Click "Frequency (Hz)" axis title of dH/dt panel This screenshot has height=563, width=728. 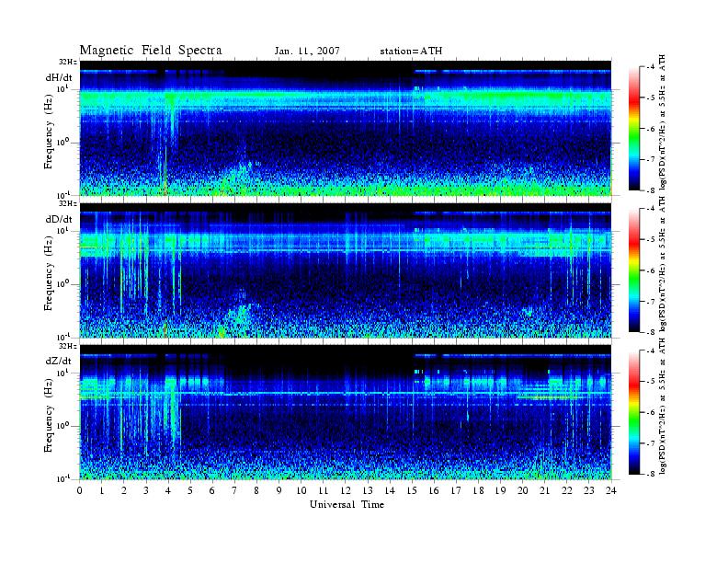tap(49, 133)
